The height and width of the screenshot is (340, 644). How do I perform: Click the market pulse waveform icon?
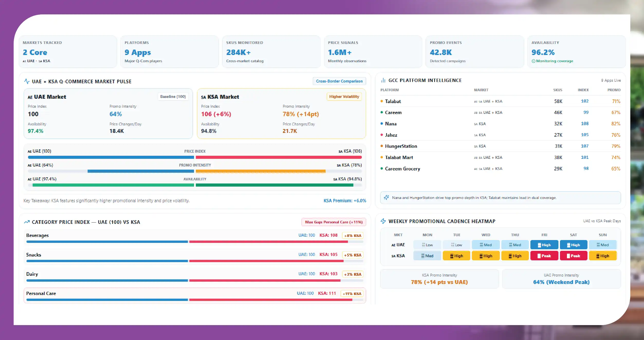pyautogui.click(x=27, y=81)
